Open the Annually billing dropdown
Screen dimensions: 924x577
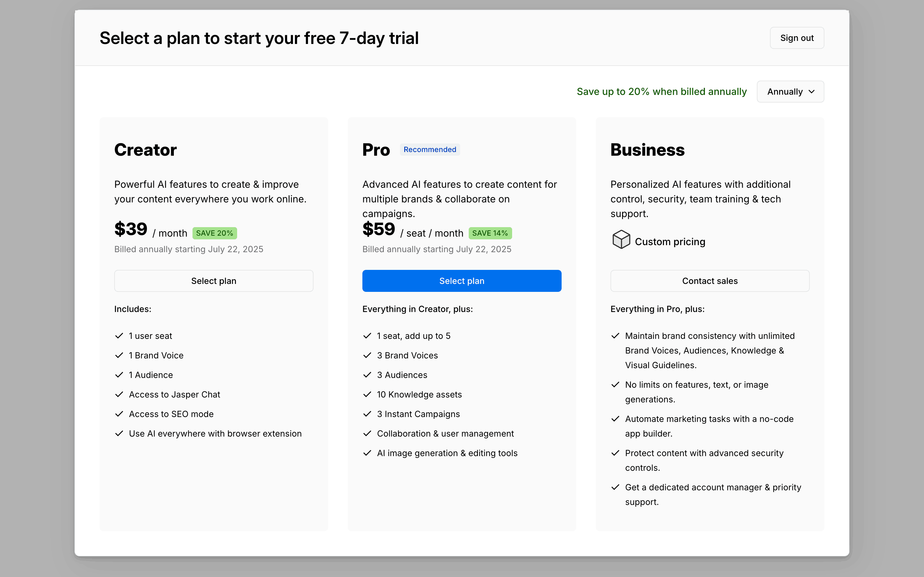790,92
